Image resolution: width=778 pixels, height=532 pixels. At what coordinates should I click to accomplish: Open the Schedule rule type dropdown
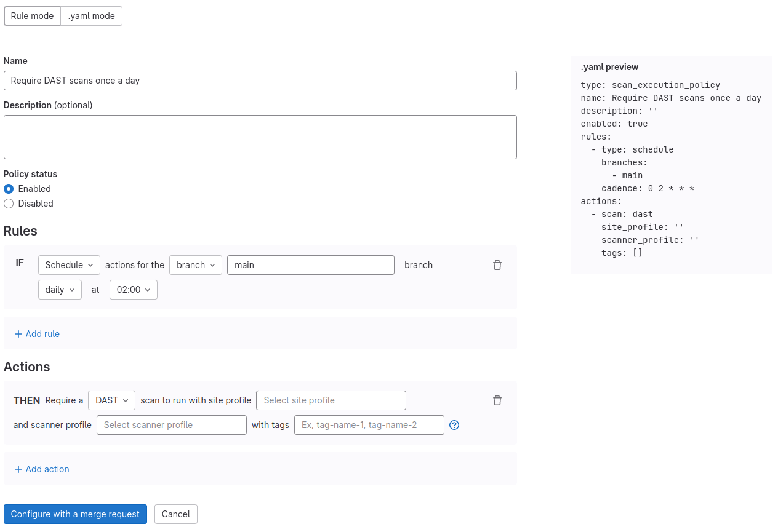(x=69, y=265)
